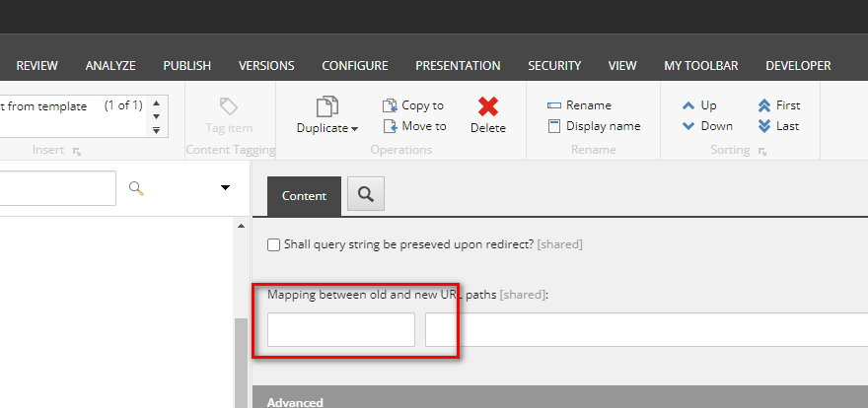
Task: Go to the PRESENTATION ribbon tab
Action: [458, 66]
